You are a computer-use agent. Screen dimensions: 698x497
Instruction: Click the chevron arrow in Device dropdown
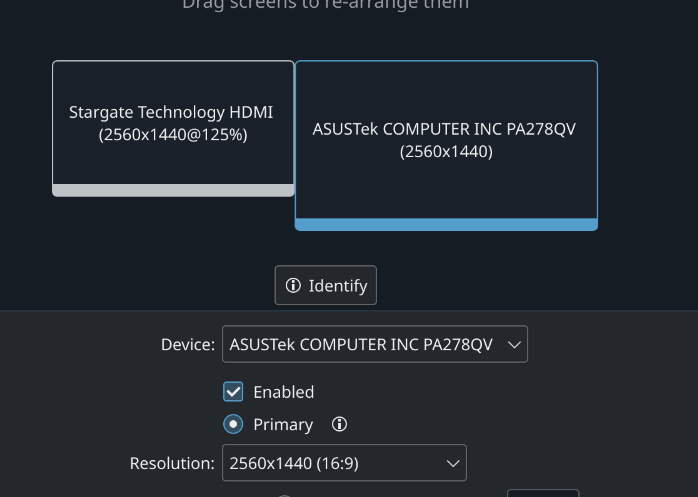tap(514, 344)
